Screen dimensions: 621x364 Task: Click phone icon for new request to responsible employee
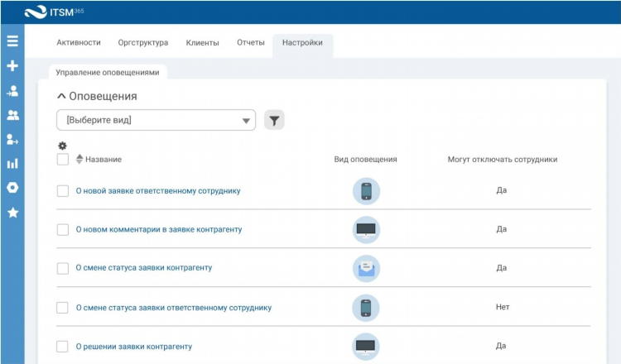366,191
